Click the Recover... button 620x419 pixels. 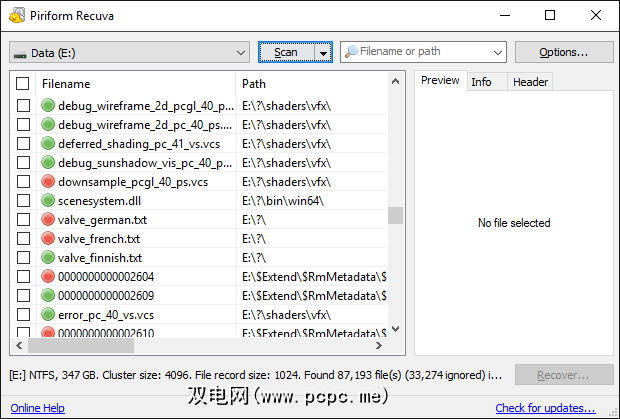pos(564,375)
